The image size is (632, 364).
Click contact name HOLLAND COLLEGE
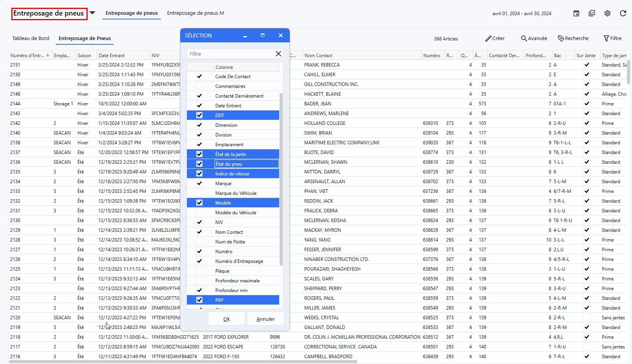(x=325, y=123)
